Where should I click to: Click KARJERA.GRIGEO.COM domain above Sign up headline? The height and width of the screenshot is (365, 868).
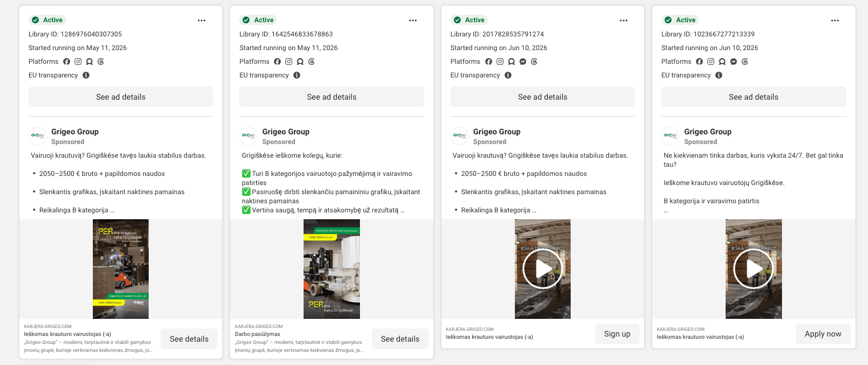470,329
